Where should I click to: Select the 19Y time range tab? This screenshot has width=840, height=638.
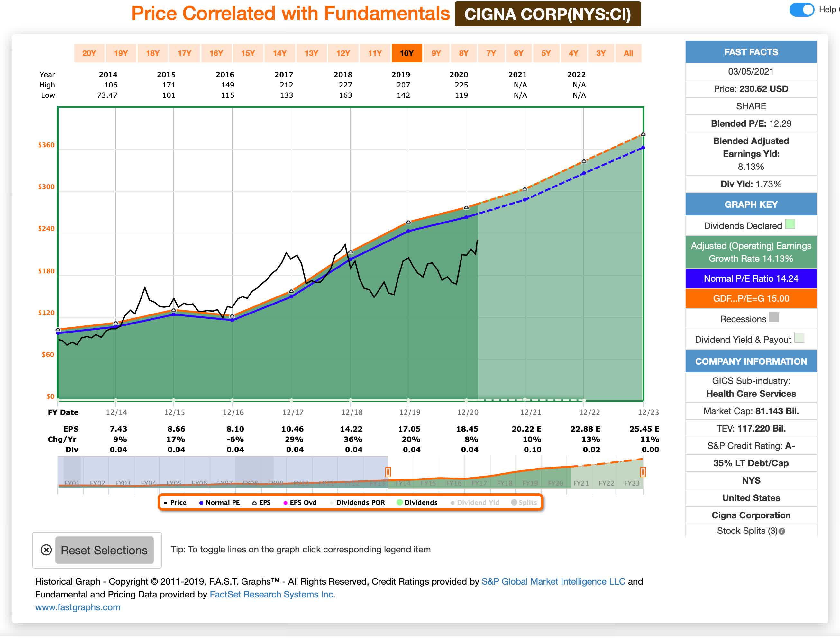coord(121,53)
